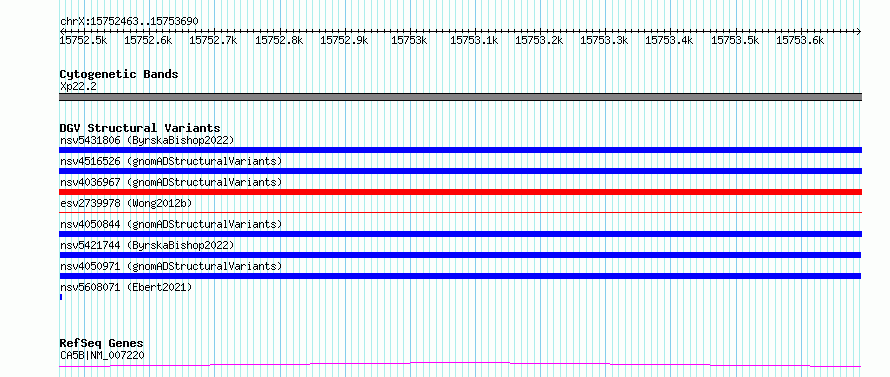
Task: Click the gray Xp22.2 cytogenetic band bar
Action: tap(460, 97)
